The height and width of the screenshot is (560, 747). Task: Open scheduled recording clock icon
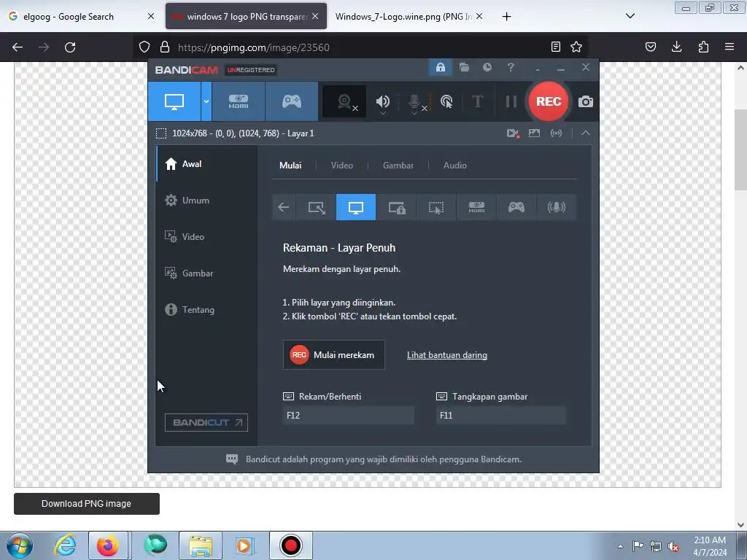[x=487, y=67]
